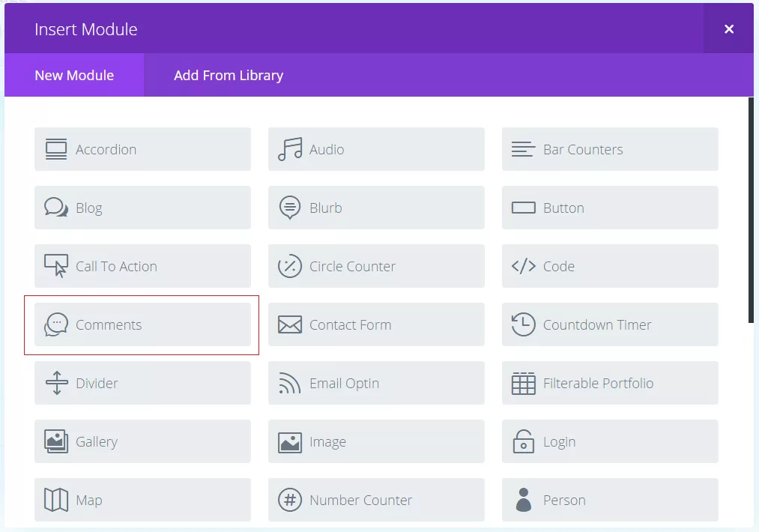Choose the Divider text label
This screenshot has height=532, width=759.
click(97, 383)
